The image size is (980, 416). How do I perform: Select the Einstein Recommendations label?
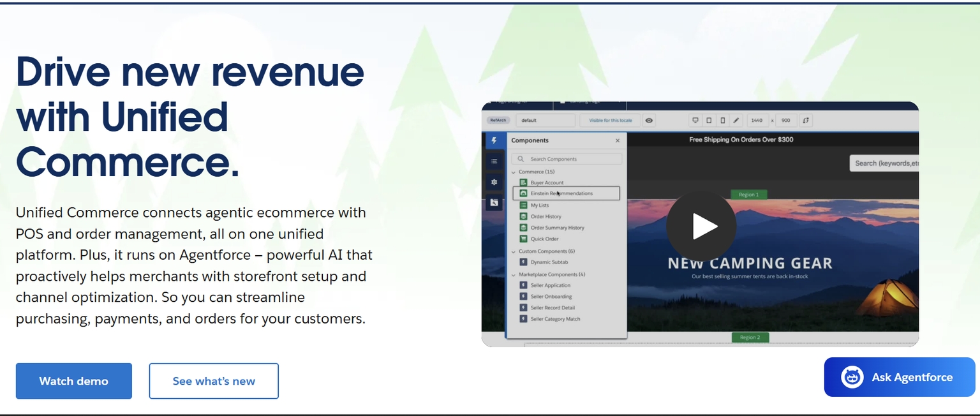tap(561, 193)
